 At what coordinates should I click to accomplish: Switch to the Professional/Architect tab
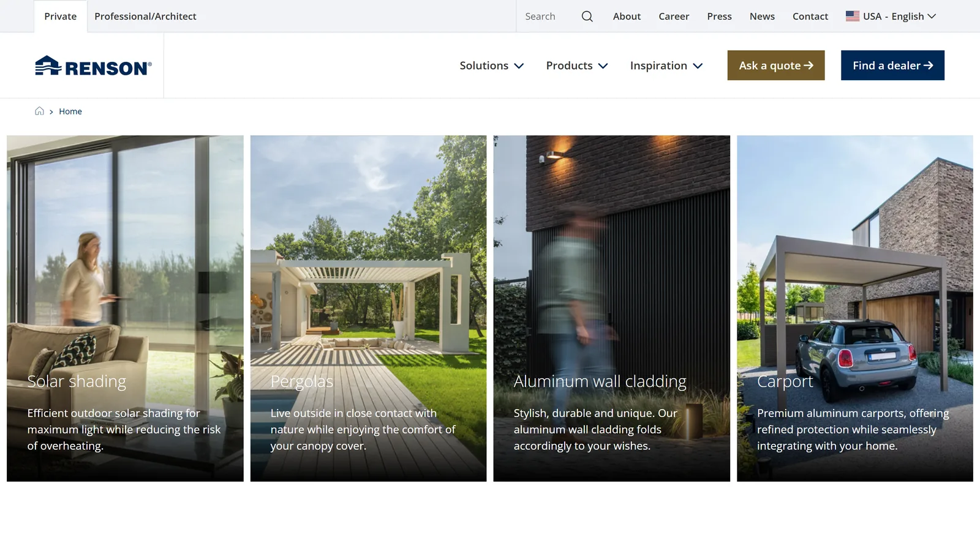point(145,17)
